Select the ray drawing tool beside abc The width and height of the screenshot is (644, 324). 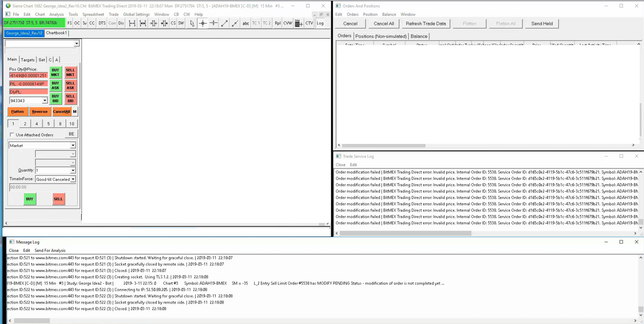pyautogui.click(x=235, y=23)
